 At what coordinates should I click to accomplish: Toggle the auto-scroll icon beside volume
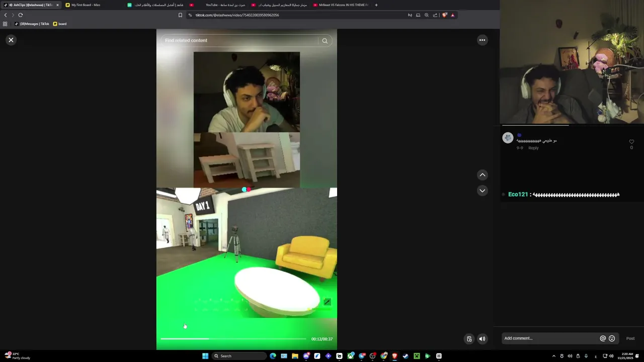(469, 339)
